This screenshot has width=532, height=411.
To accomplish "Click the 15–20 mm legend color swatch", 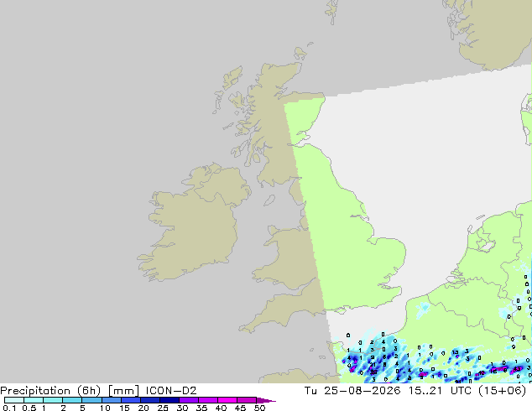I will 130,400.
